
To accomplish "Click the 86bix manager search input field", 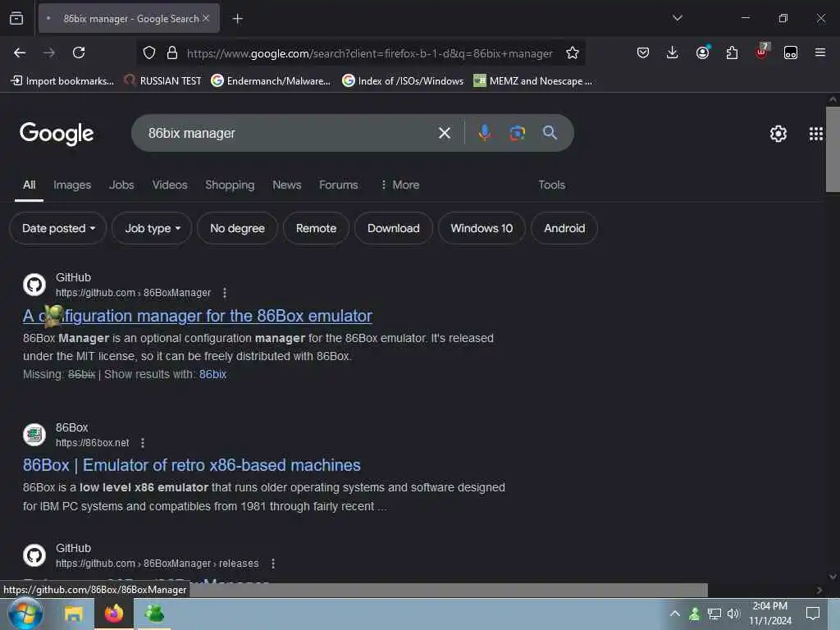I will [290, 133].
